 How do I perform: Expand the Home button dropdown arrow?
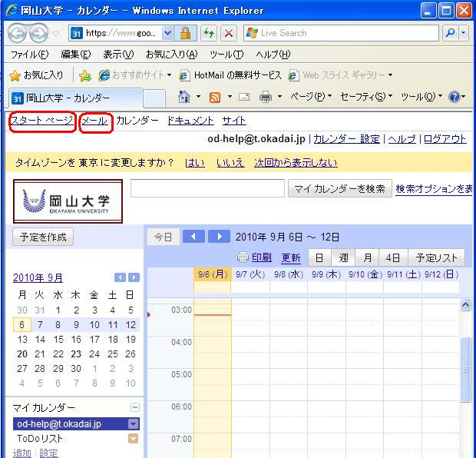198,97
